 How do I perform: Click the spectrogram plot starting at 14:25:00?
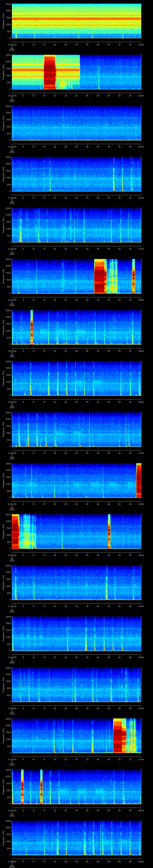pyautogui.click(x=76, y=174)
